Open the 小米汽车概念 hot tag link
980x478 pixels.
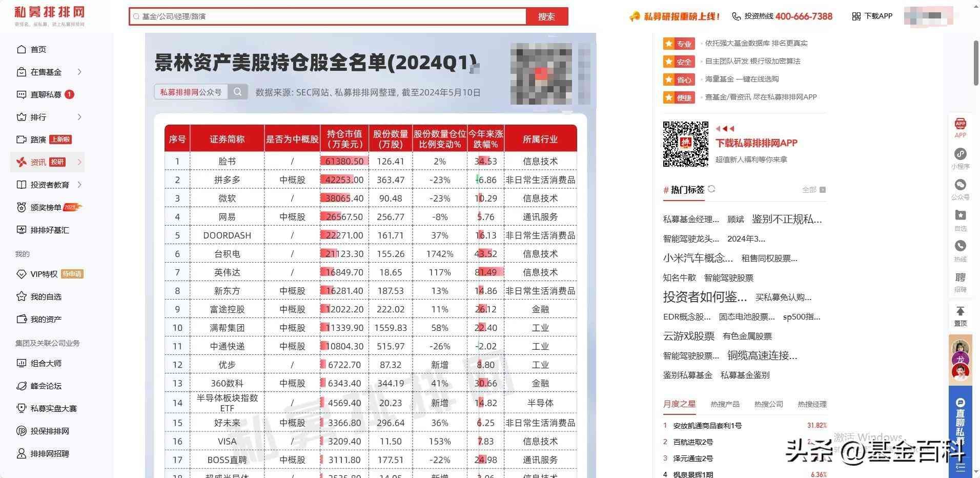coord(698,258)
